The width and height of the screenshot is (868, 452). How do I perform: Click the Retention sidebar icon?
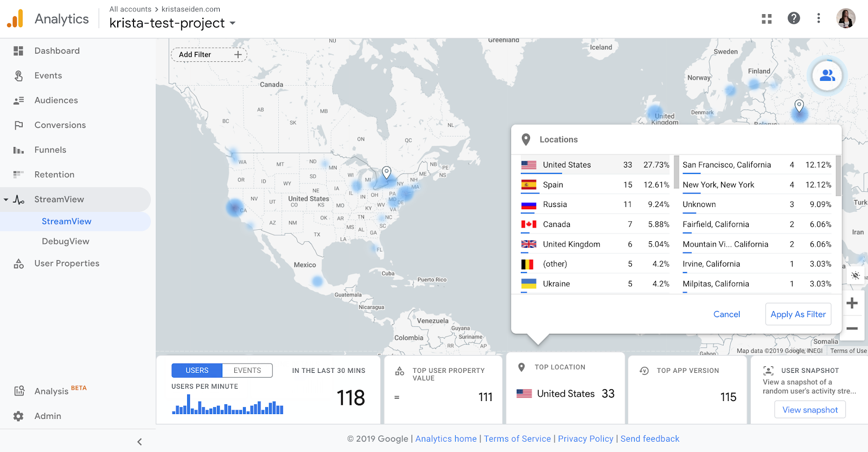[18, 175]
